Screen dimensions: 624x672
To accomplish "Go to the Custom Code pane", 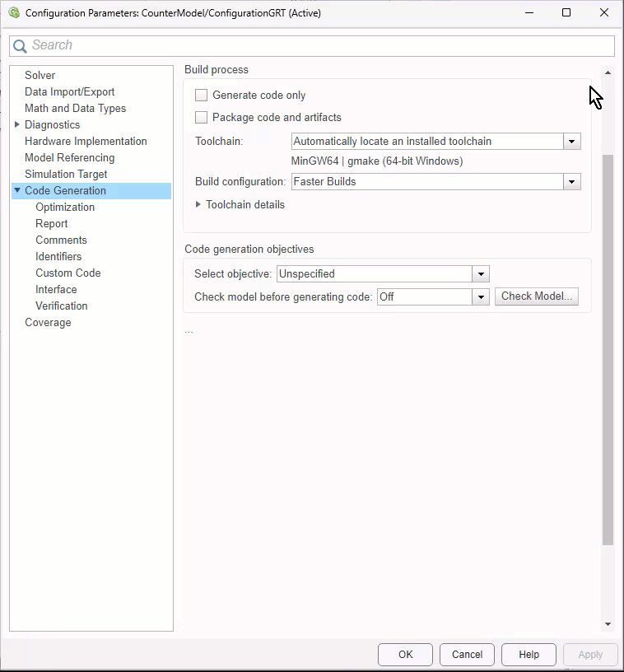I will point(68,273).
